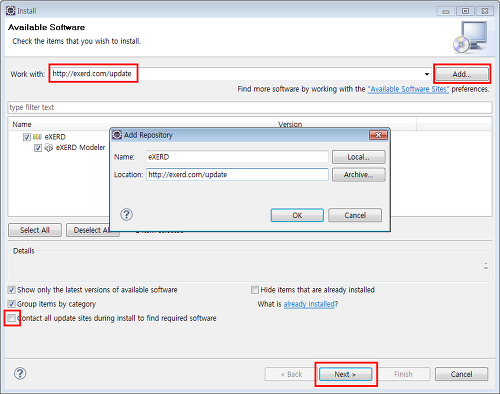
Task: Uncheck the eXERD Modeler checkbox
Action: tap(38, 148)
